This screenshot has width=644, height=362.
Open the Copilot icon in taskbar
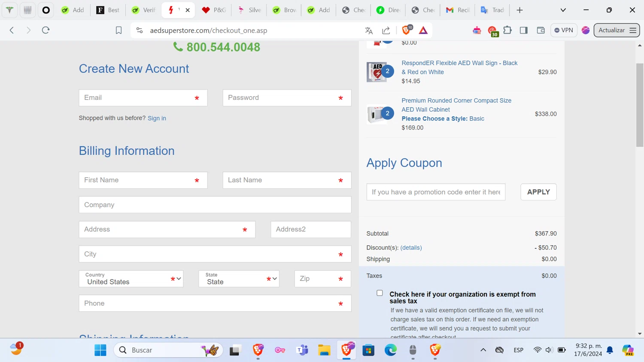[x=628, y=350]
